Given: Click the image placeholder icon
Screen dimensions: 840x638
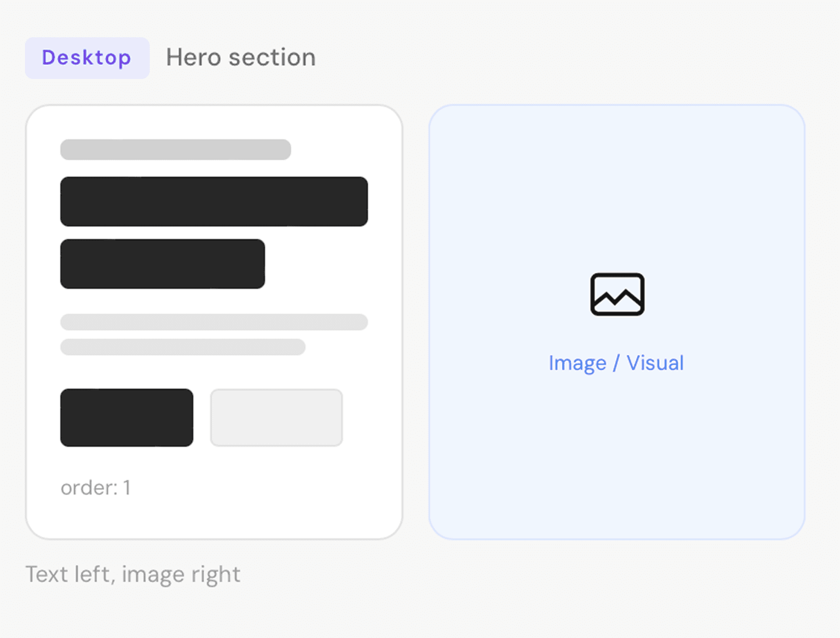Looking at the screenshot, I should pyautogui.click(x=617, y=294).
